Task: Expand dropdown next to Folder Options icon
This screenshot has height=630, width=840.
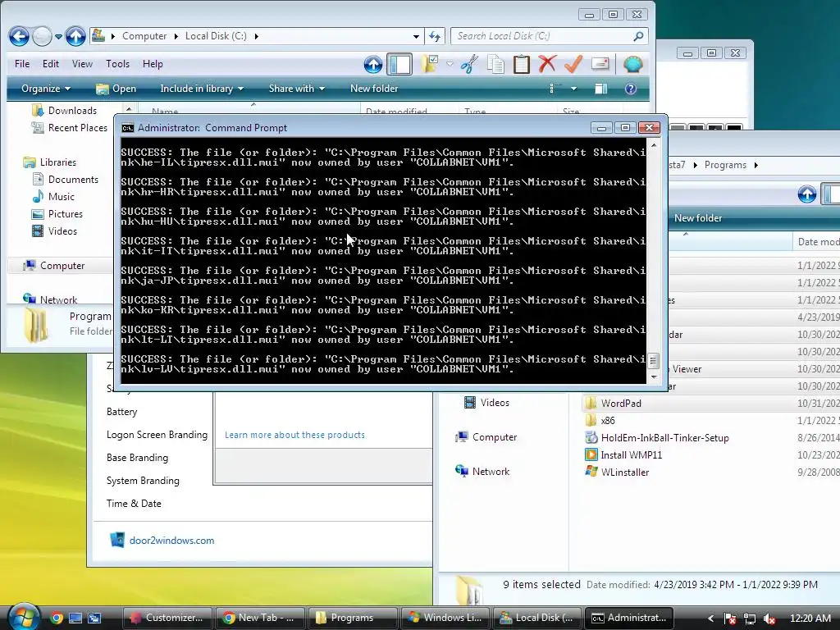Action: 450,64
